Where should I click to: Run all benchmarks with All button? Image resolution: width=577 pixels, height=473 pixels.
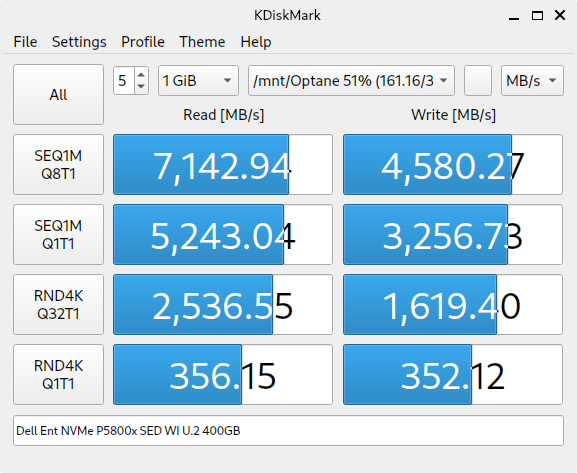coord(59,95)
